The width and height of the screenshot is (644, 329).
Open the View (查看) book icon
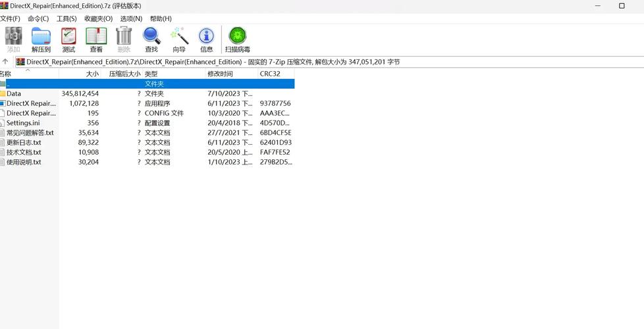(96, 36)
